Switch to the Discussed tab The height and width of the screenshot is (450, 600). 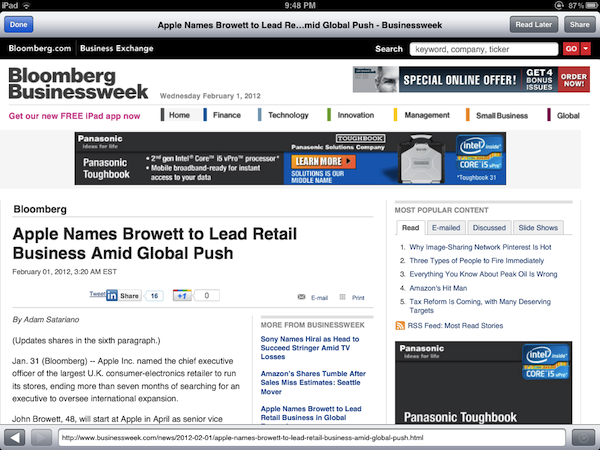point(489,228)
